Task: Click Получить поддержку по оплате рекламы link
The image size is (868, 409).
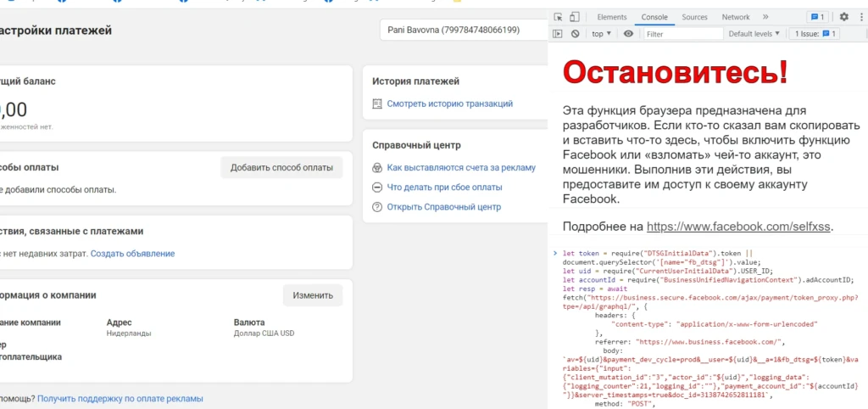Action: tap(120, 399)
